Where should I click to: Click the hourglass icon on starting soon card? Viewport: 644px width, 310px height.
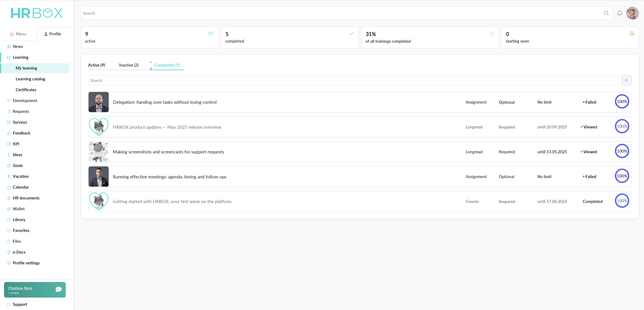coord(632,33)
